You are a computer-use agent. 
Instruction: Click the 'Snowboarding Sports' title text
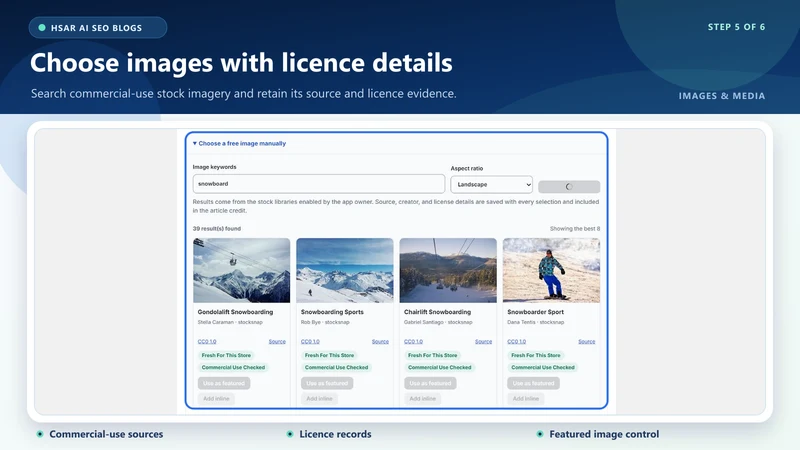[332, 312]
